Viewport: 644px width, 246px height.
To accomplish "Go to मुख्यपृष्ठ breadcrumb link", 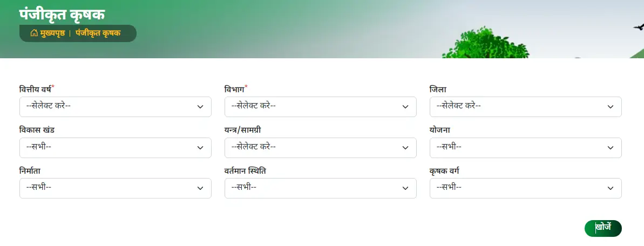I will pos(52,33).
